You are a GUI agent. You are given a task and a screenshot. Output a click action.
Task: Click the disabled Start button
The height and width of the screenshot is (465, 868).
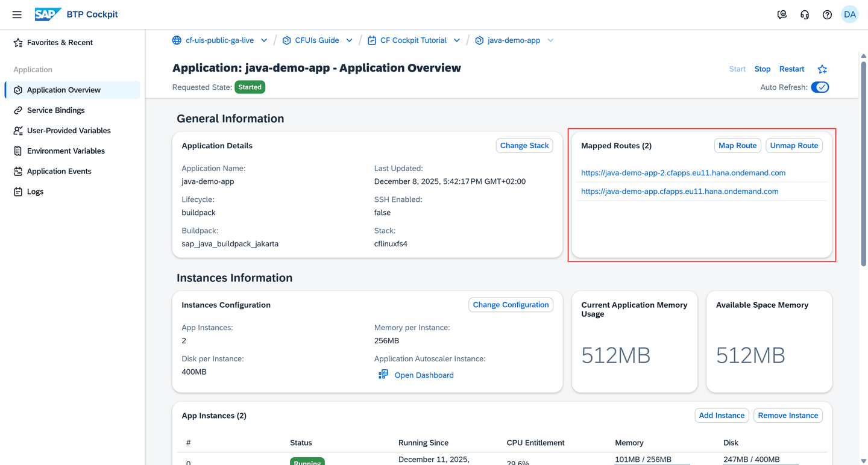point(737,69)
